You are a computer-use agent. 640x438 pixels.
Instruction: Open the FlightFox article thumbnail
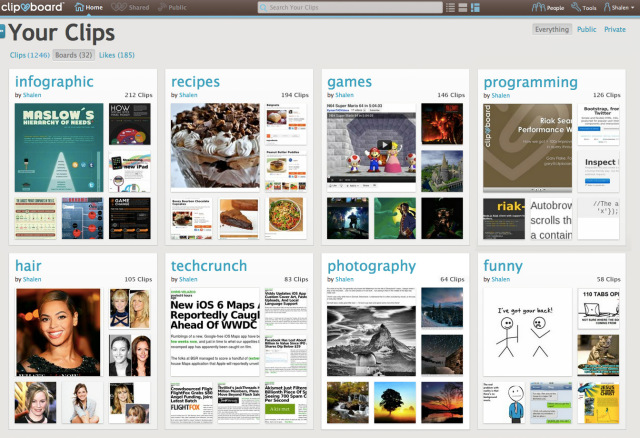pos(191,402)
